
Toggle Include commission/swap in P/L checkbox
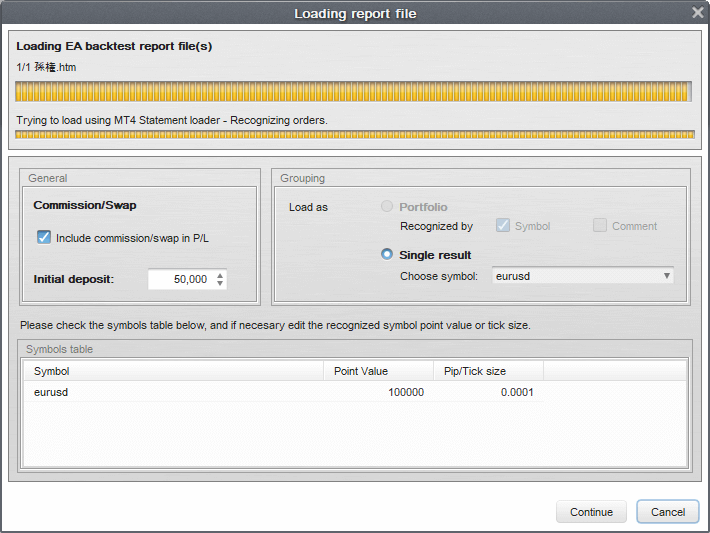point(44,238)
